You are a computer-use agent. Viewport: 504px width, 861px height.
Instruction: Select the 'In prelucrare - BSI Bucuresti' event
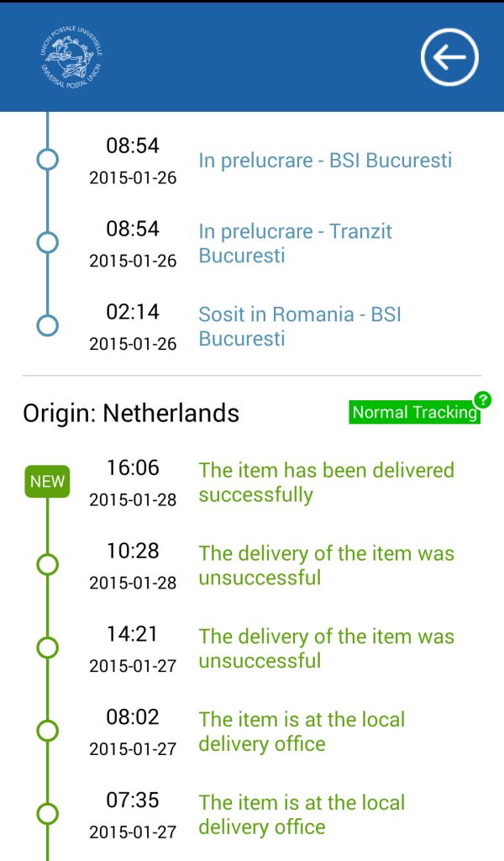(325, 160)
